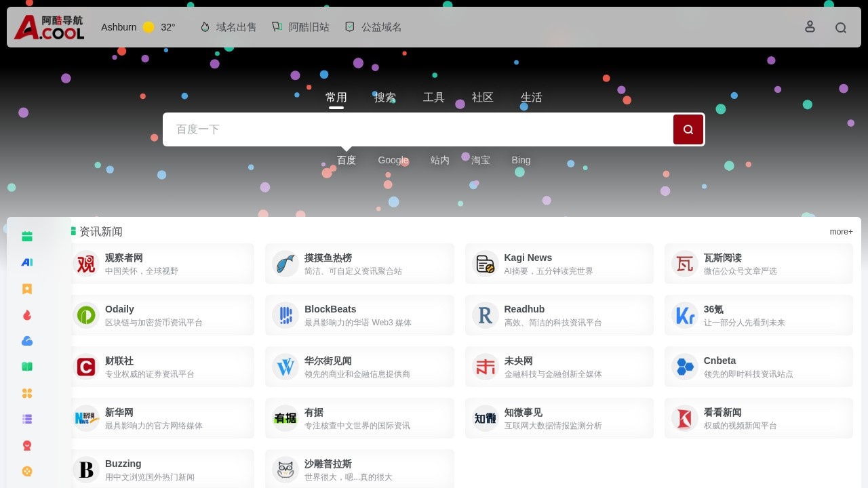Select Bing as the search engine
The image size is (868, 488).
tap(521, 160)
